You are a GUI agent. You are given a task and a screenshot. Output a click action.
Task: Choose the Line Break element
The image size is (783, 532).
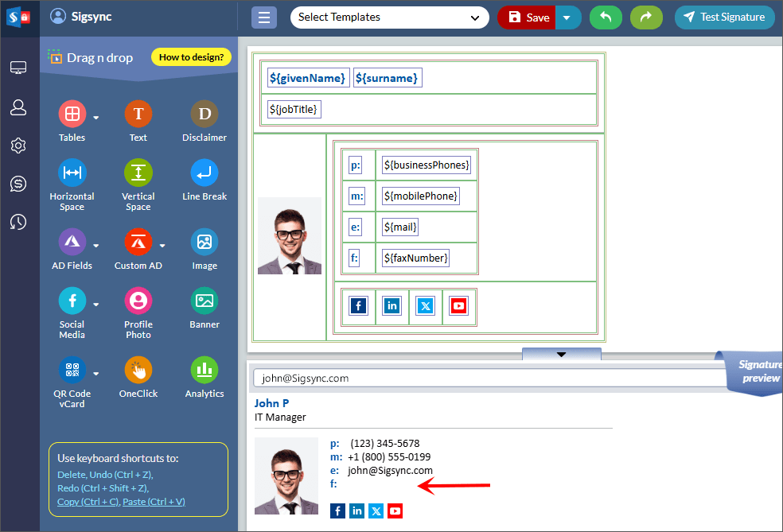point(205,173)
